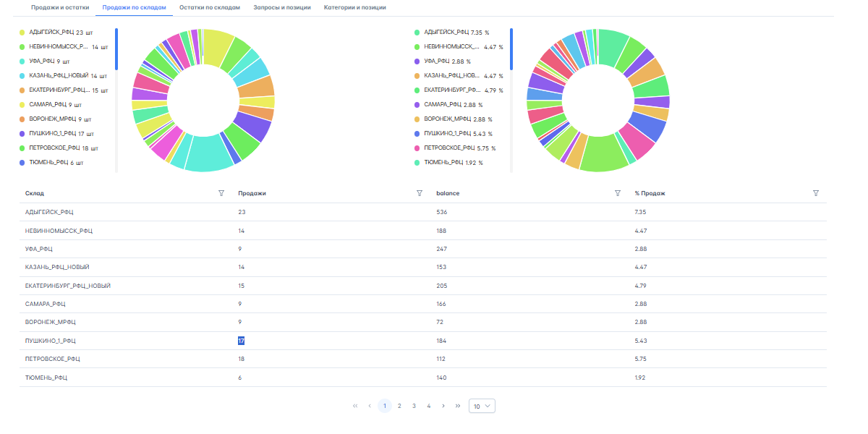
Task: Go to page 4 of the table
Action: point(429,406)
